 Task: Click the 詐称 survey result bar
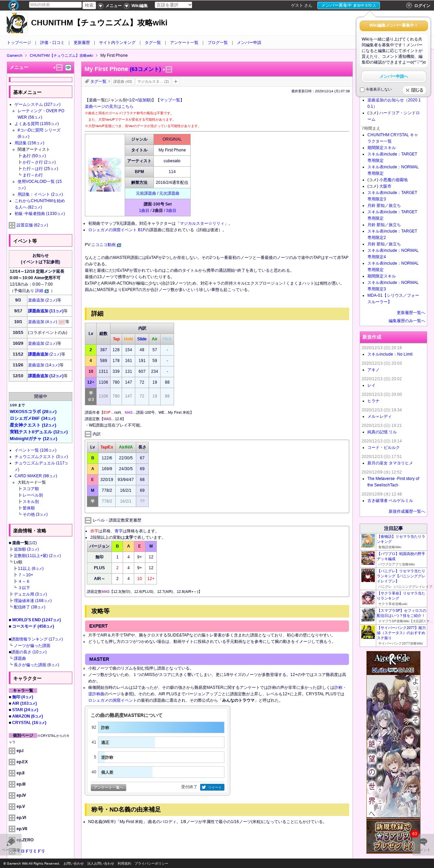point(161,727)
